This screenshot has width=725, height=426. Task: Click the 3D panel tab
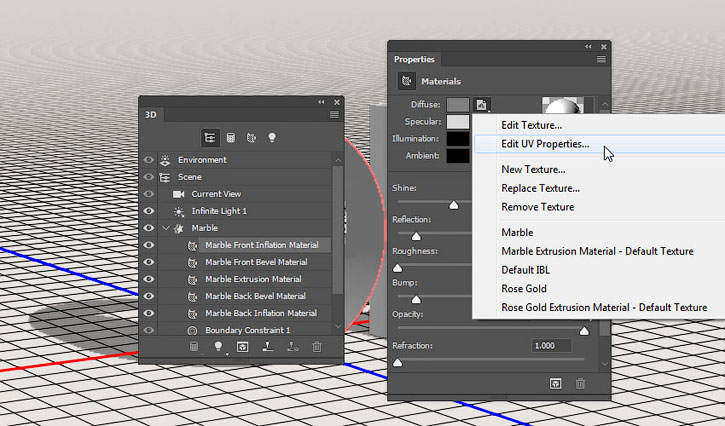point(151,115)
